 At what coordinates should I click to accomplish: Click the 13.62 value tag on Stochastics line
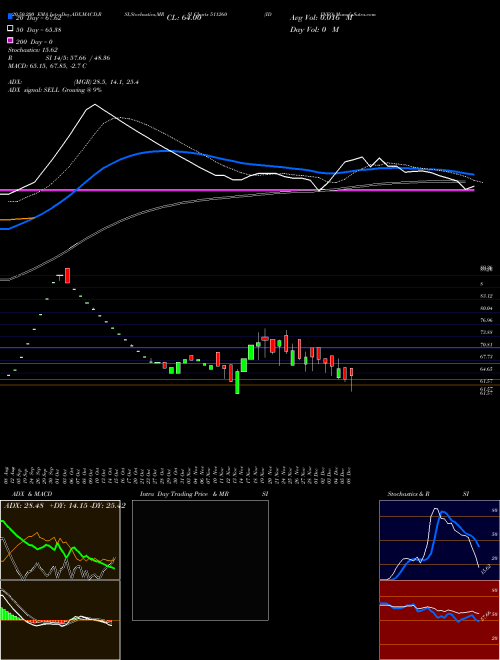[485, 570]
